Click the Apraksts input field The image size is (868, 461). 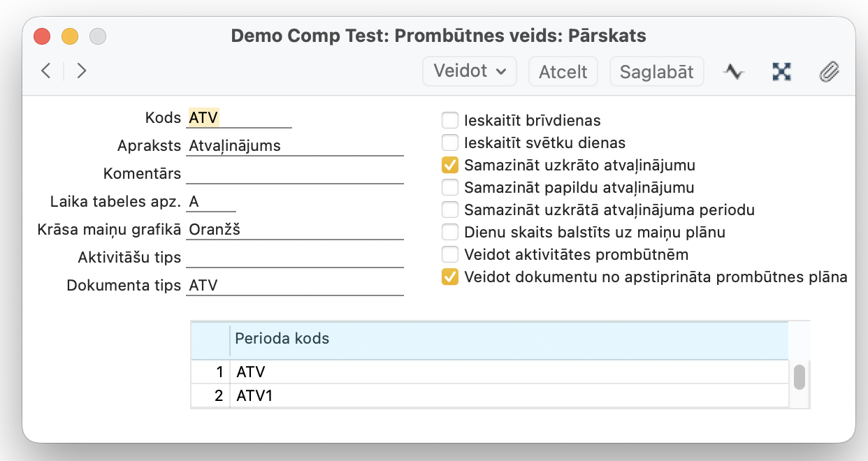tap(295, 146)
